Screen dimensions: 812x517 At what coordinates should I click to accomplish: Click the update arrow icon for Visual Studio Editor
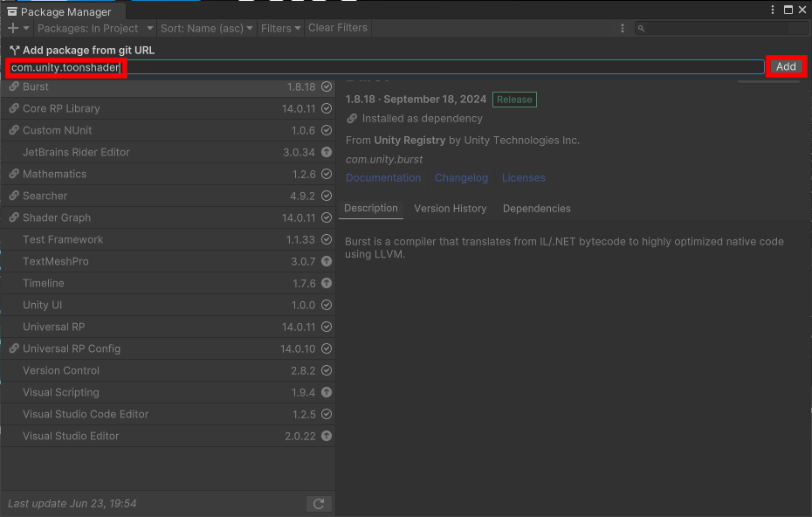tap(327, 436)
